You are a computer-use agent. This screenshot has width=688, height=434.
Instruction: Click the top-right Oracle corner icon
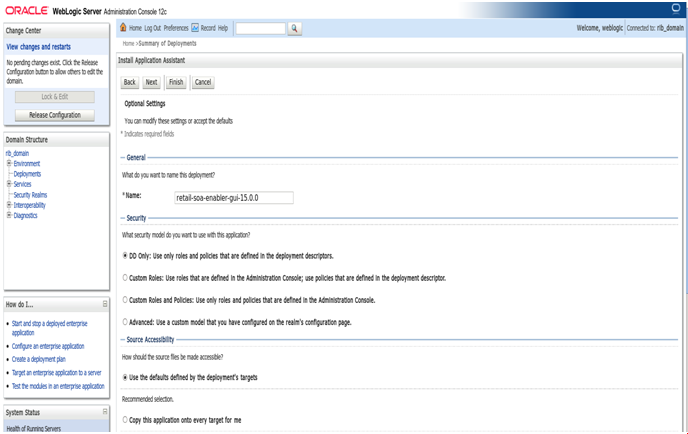(676, 8)
